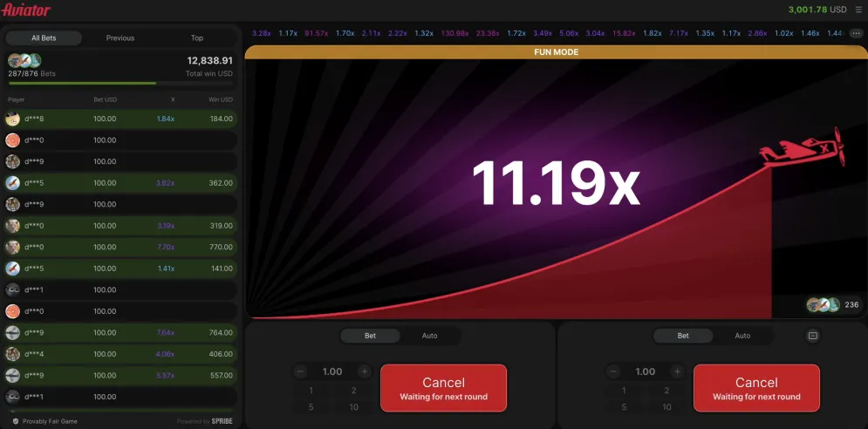Click the 1.70x result in round history
The width and height of the screenshot is (868, 429).
(345, 33)
